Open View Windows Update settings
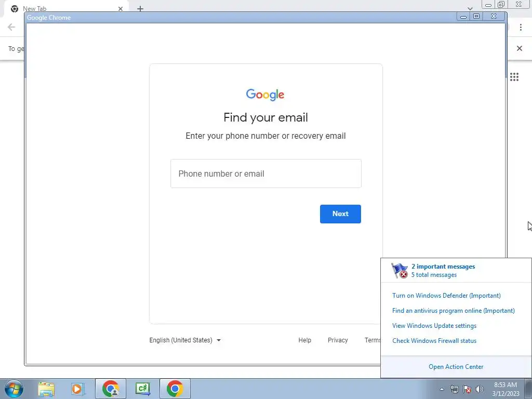Image resolution: width=532 pixels, height=399 pixels. pyautogui.click(x=434, y=326)
